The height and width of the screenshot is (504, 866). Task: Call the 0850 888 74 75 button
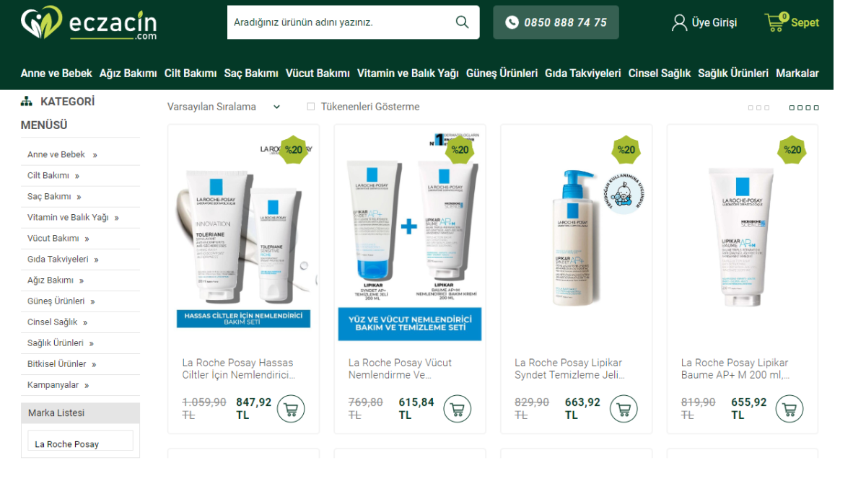(556, 22)
